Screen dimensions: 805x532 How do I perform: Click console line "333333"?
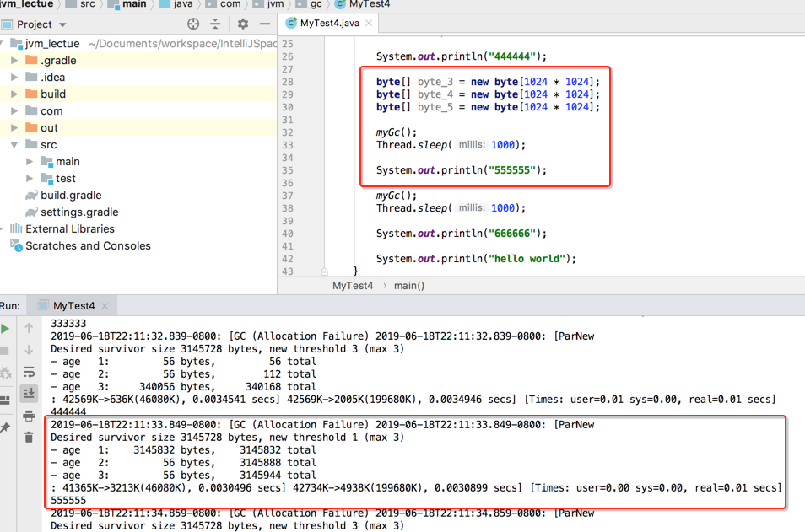coord(68,324)
